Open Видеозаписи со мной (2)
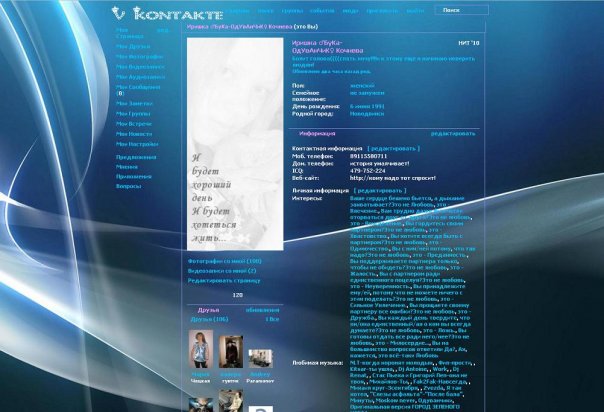604x412 pixels. click(222, 271)
